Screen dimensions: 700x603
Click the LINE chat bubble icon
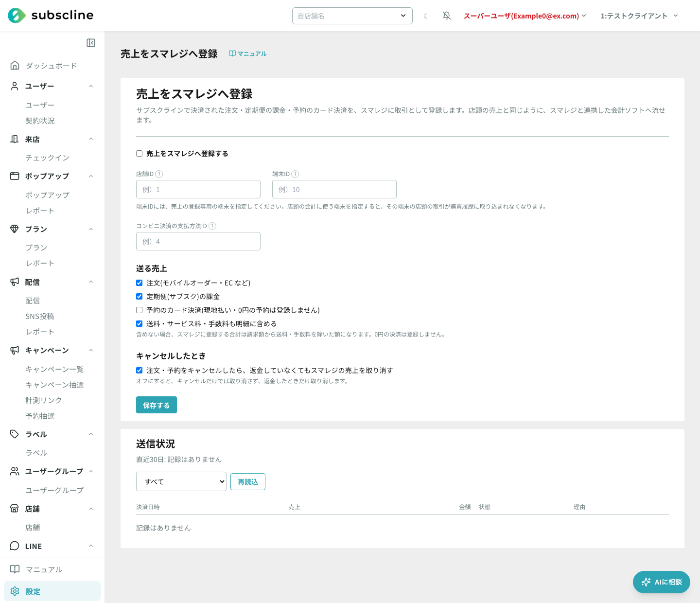pyautogui.click(x=15, y=546)
